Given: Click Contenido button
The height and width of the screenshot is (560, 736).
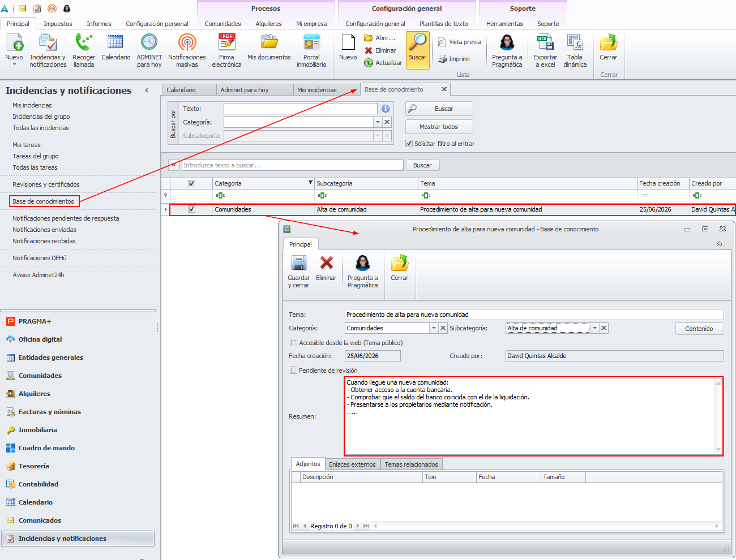Looking at the screenshot, I should (699, 329).
